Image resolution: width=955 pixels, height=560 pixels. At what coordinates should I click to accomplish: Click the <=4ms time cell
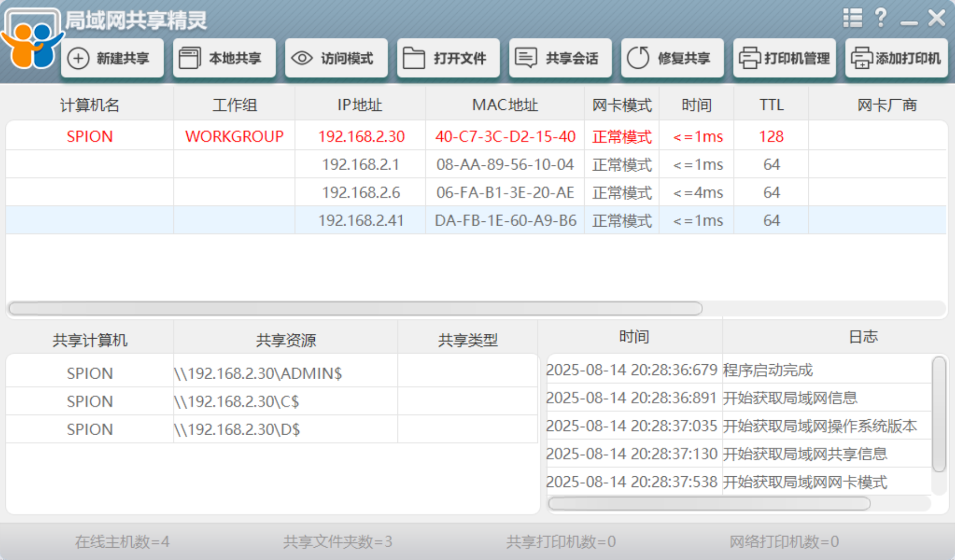(x=697, y=193)
